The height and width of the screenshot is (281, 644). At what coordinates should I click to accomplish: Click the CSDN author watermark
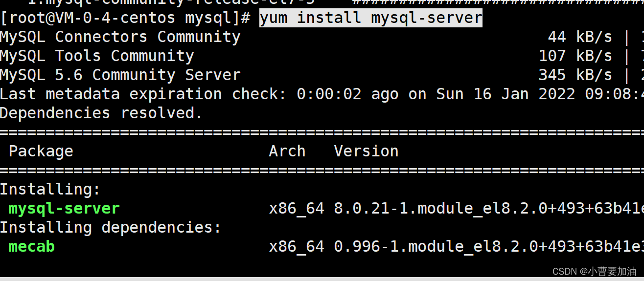coord(595,271)
